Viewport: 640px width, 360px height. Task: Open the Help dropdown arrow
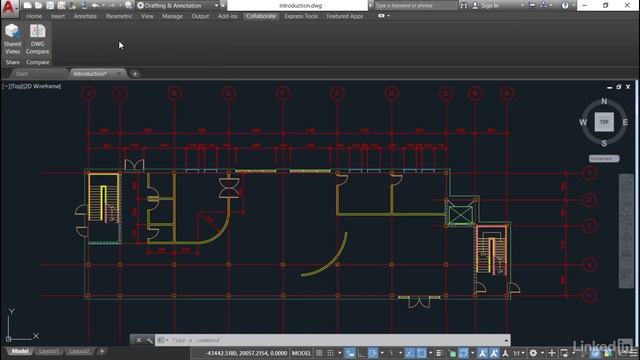click(573, 5)
